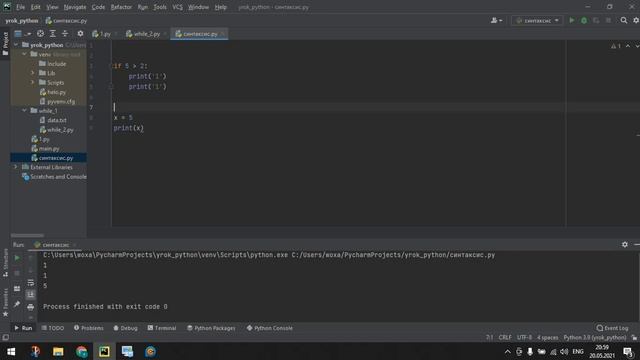This screenshot has height=360, width=640.
Task: Click Print icon in Run panel
Action: 31,307
